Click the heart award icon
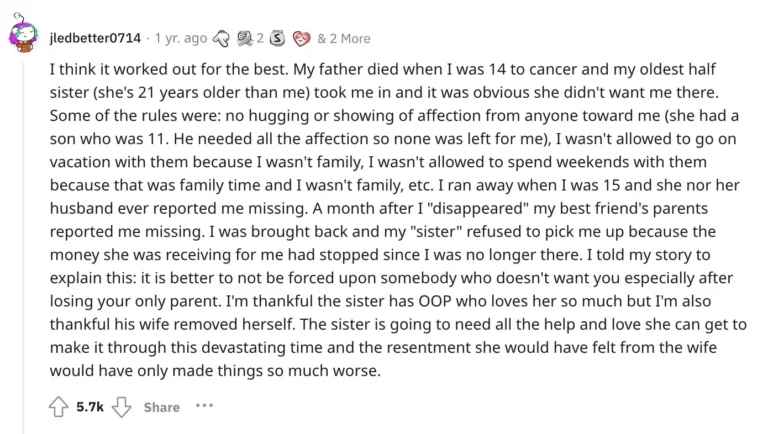This screenshot has height=434, width=768. [300, 39]
